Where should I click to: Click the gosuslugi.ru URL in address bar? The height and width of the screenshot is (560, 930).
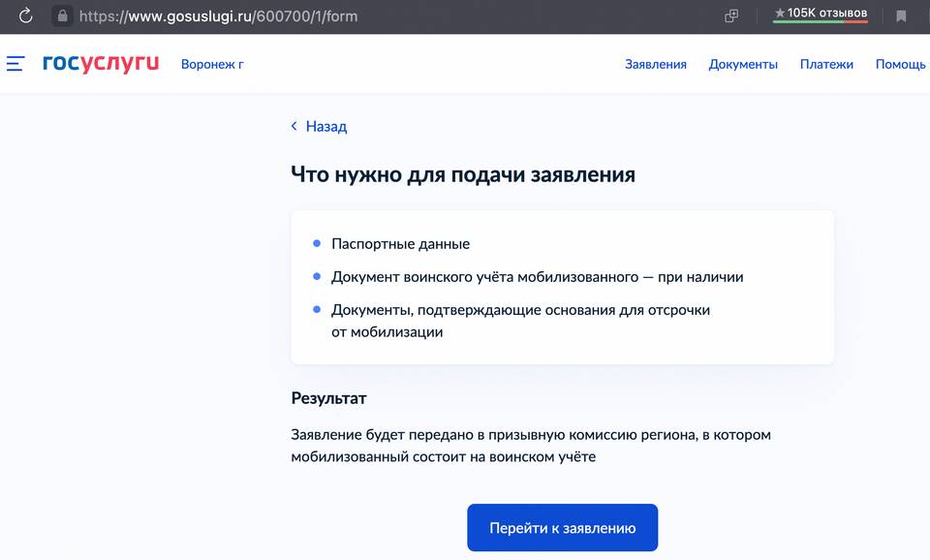point(218,16)
